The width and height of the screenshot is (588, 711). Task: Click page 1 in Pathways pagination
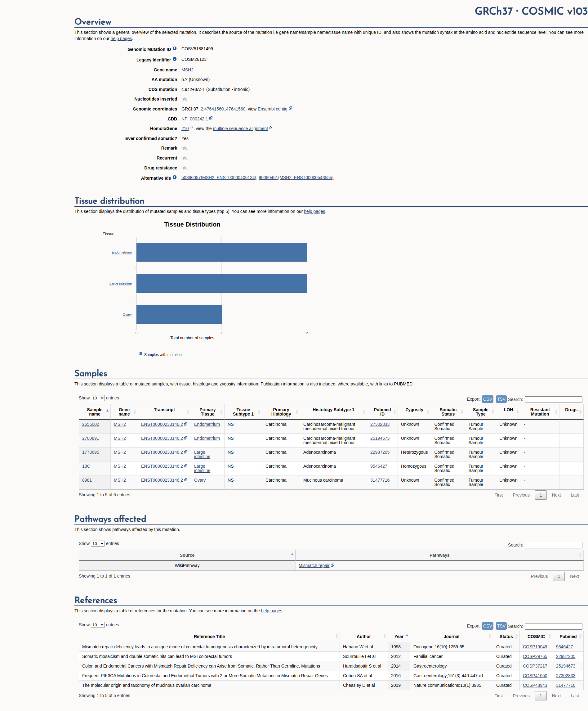559,576
